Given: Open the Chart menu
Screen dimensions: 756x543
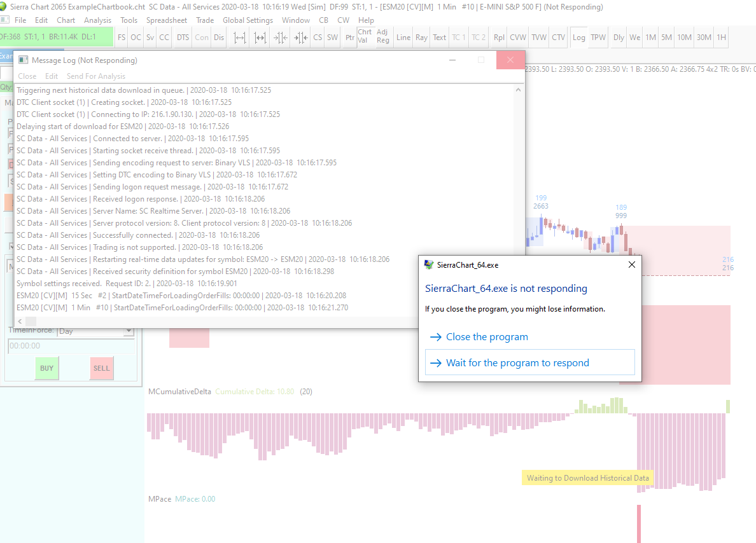Looking at the screenshot, I should coord(66,20).
